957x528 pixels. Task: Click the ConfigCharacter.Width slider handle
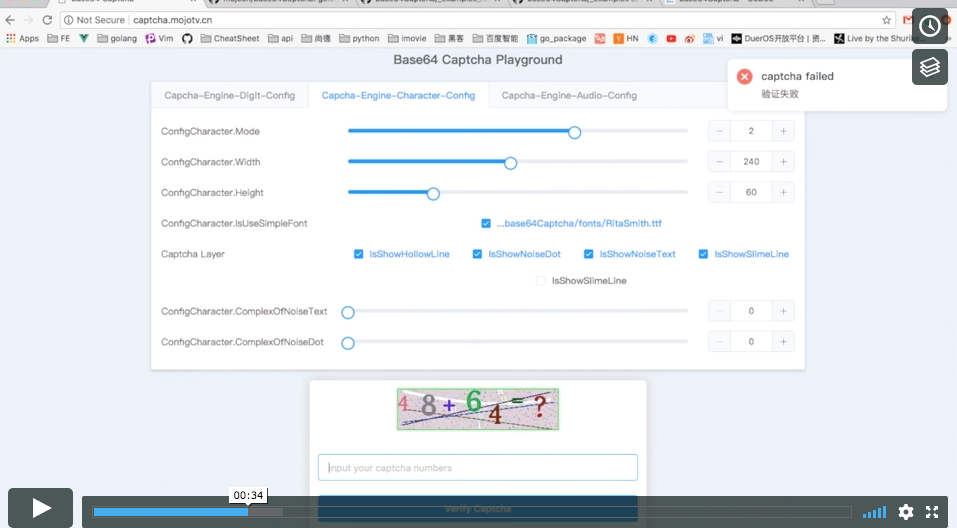coord(510,163)
